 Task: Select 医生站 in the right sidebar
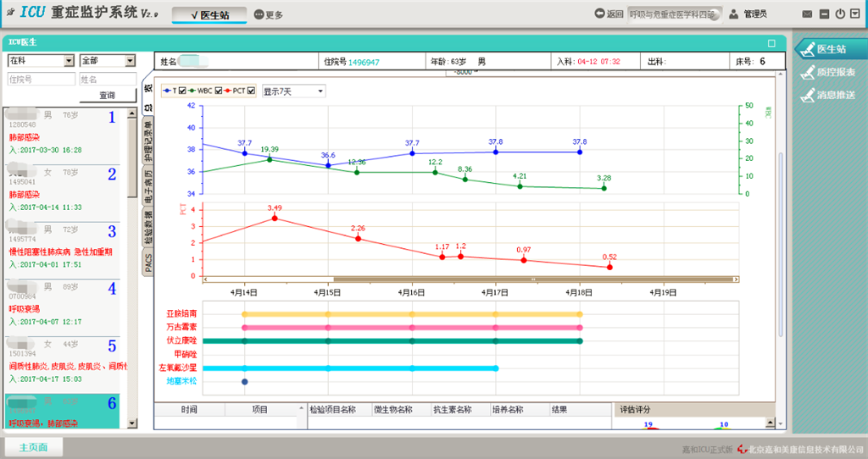pos(828,49)
